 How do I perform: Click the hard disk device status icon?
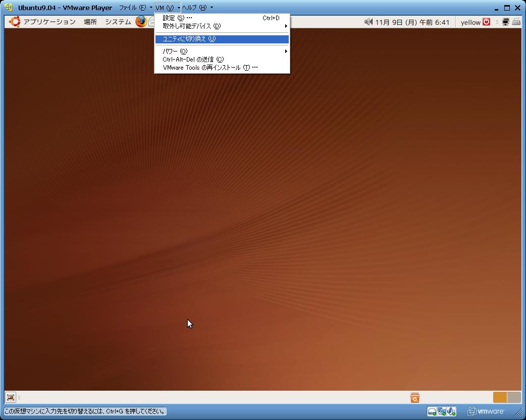(432, 411)
